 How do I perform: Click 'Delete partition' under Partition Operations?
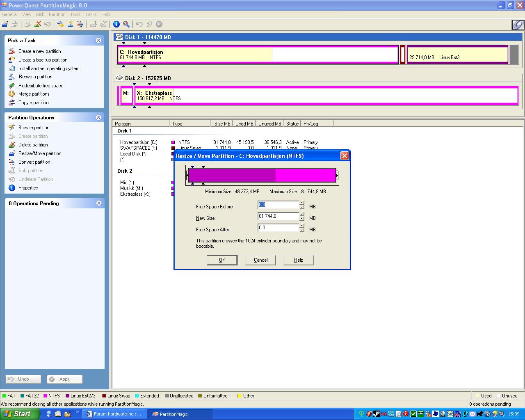pos(33,145)
